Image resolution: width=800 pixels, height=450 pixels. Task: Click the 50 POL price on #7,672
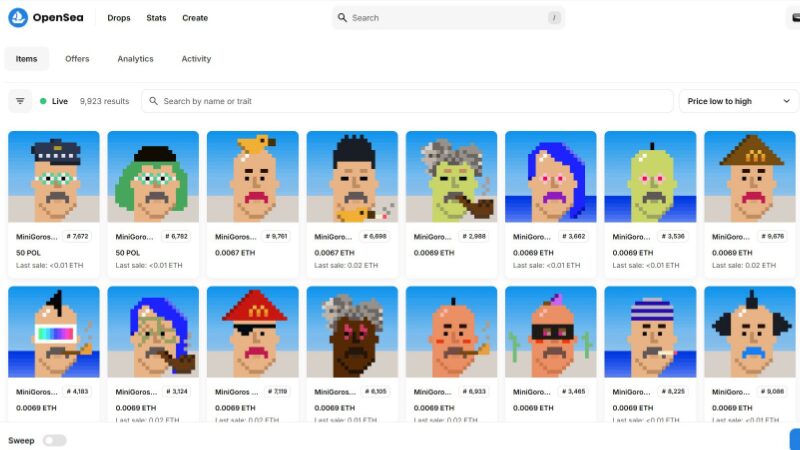[x=28, y=253]
